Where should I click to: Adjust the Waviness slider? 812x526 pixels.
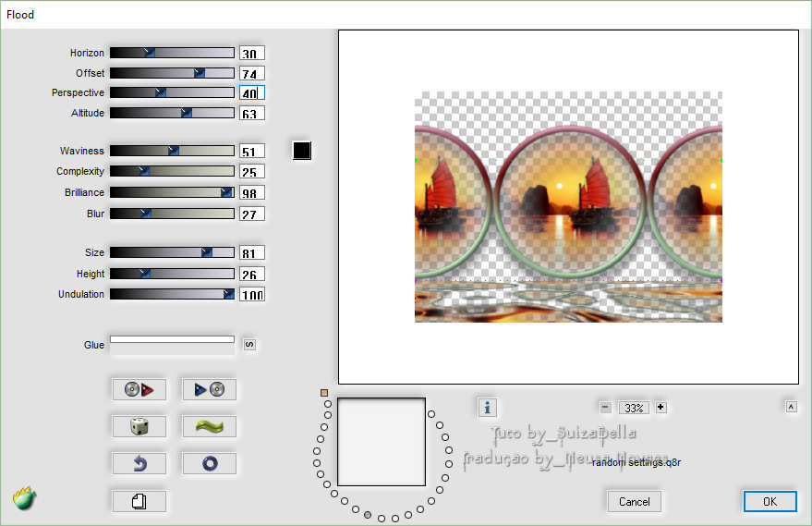click(x=172, y=151)
